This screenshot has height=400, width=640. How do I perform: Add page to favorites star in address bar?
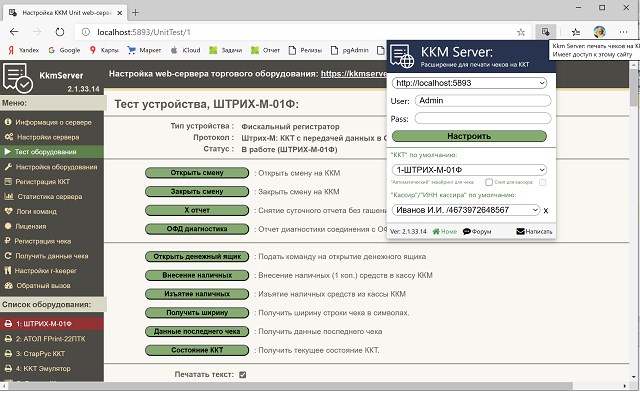click(520, 32)
